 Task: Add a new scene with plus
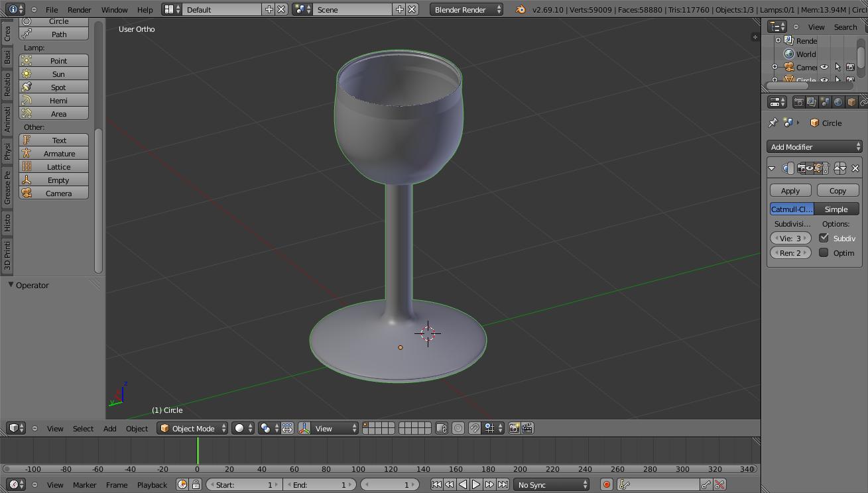click(399, 10)
